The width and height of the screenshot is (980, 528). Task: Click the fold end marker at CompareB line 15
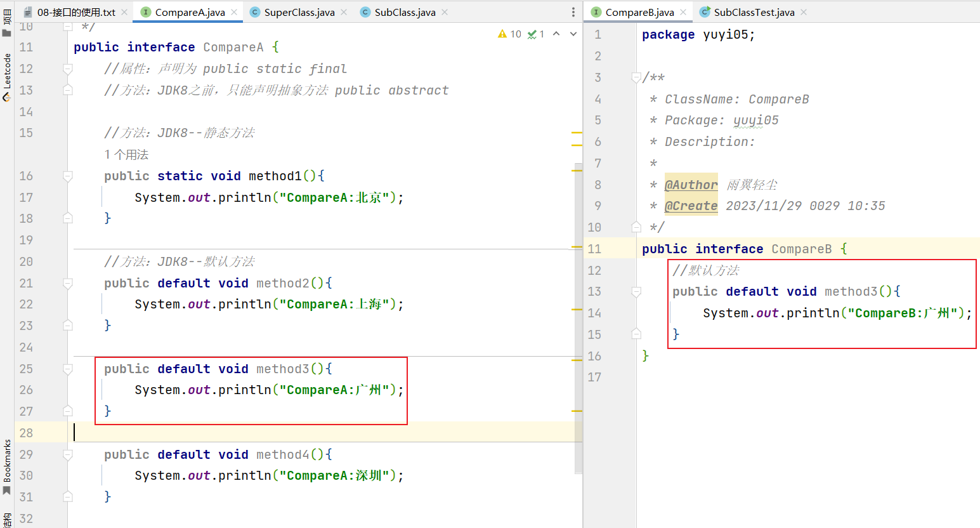click(x=636, y=334)
